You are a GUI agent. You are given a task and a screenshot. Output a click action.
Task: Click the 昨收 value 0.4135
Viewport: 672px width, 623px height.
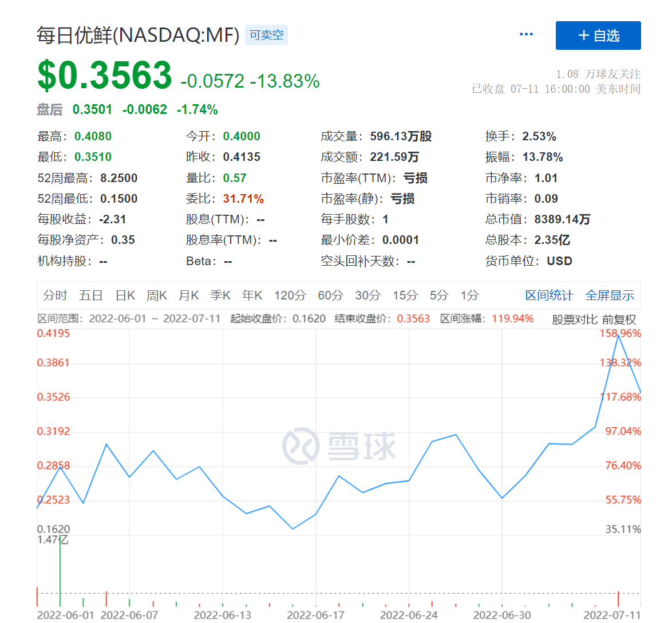tap(242, 157)
